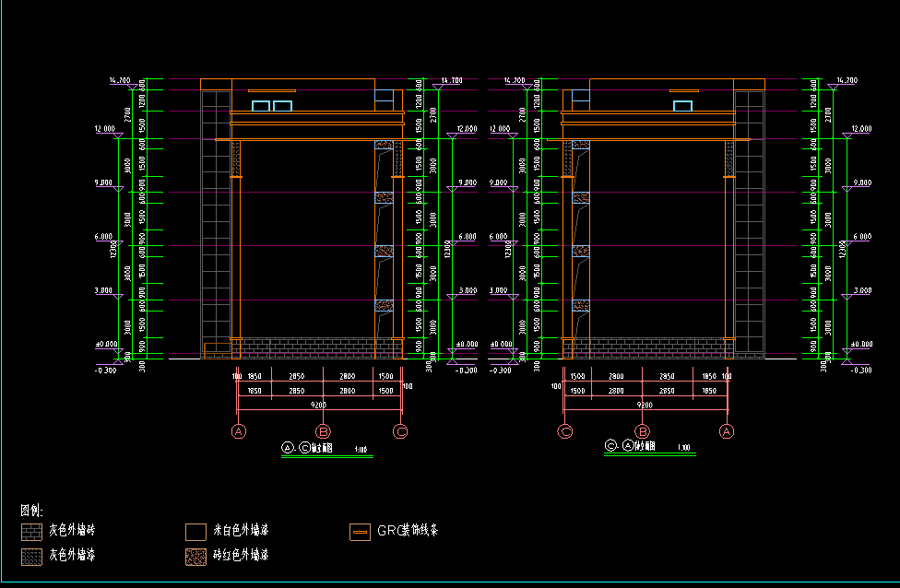Select the gray exterior paint legend swatch

31,557
